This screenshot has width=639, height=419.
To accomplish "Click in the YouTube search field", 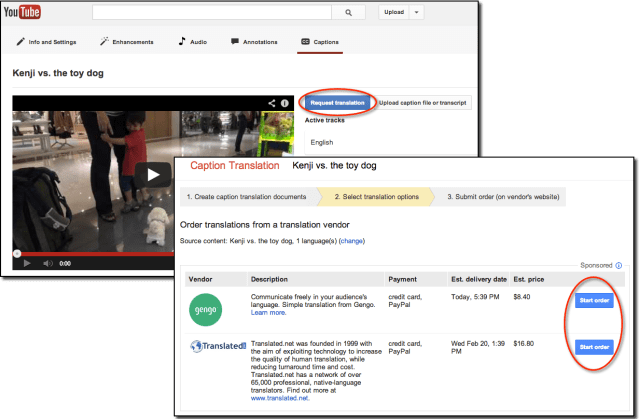I will [212, 13].
